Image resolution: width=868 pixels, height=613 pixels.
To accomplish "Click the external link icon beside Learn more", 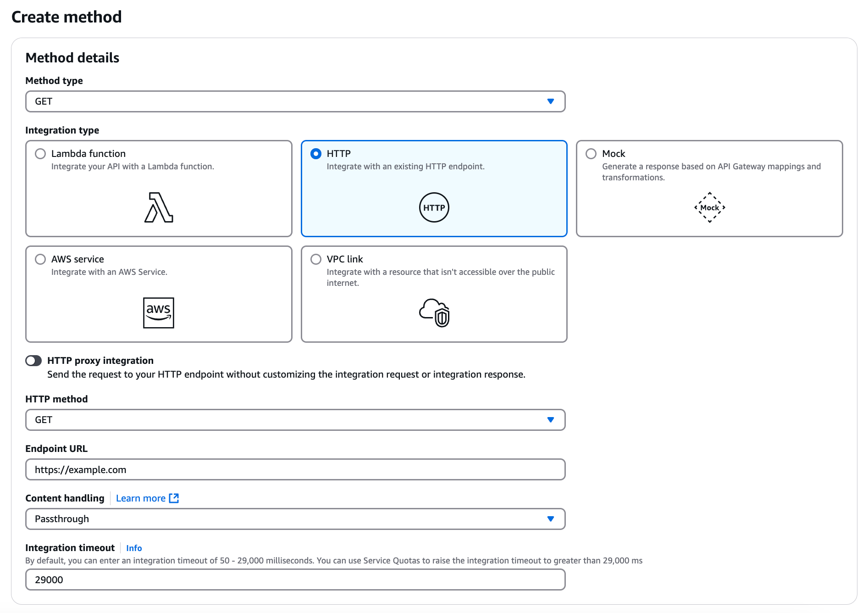I will (x=174, y=498).
